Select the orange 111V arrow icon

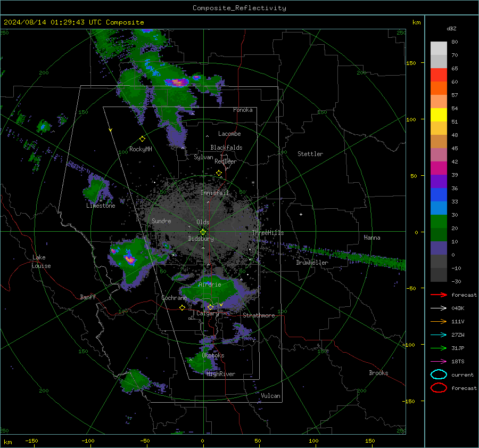[x=439, y=321]
